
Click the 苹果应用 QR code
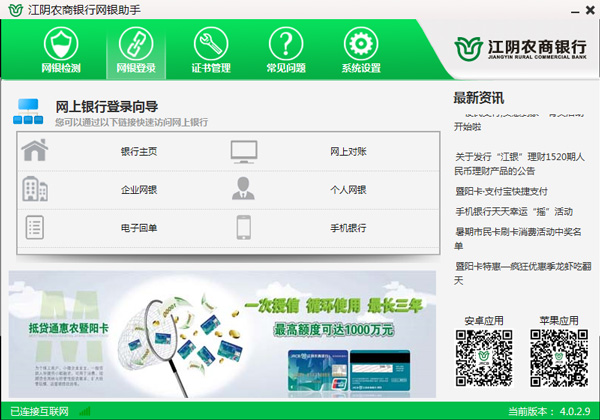(559, 358)
